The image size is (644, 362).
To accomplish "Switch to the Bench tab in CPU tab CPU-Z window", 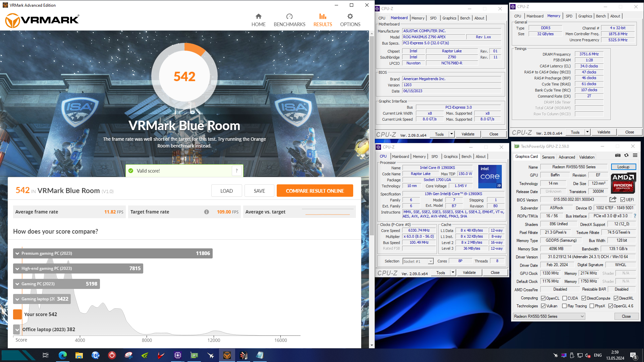I will tap(466, 157).
